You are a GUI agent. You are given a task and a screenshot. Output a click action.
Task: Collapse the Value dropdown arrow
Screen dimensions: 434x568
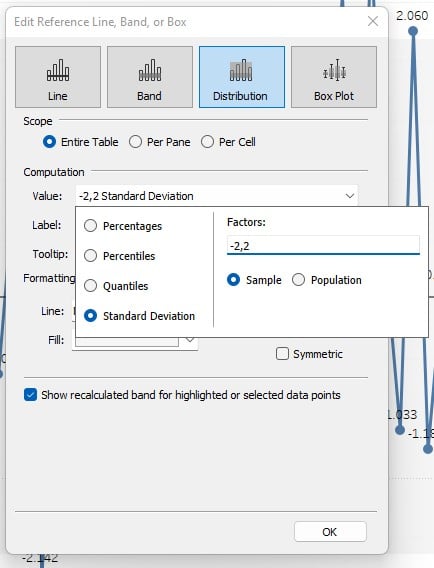coord(350,196)
